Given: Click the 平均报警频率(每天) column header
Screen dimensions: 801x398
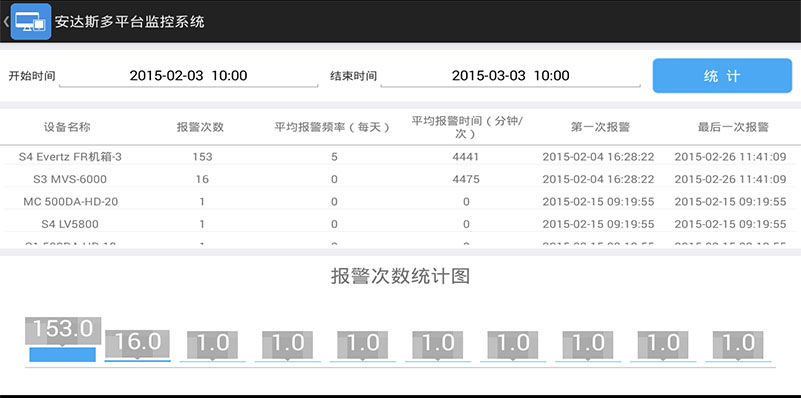Looking at the screenshot, I should click(332, 127).
